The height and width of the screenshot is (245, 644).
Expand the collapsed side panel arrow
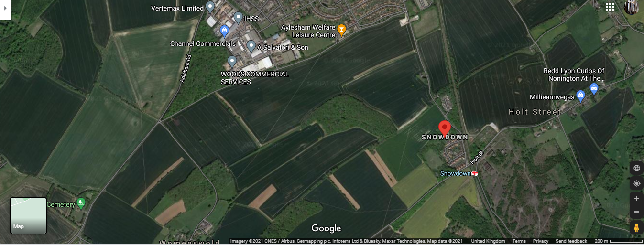pyautogui.click(x=5, y=9)
